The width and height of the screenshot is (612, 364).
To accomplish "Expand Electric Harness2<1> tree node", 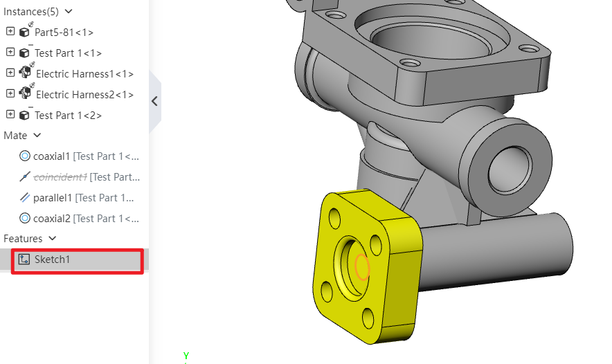I will tap(10, 93).
